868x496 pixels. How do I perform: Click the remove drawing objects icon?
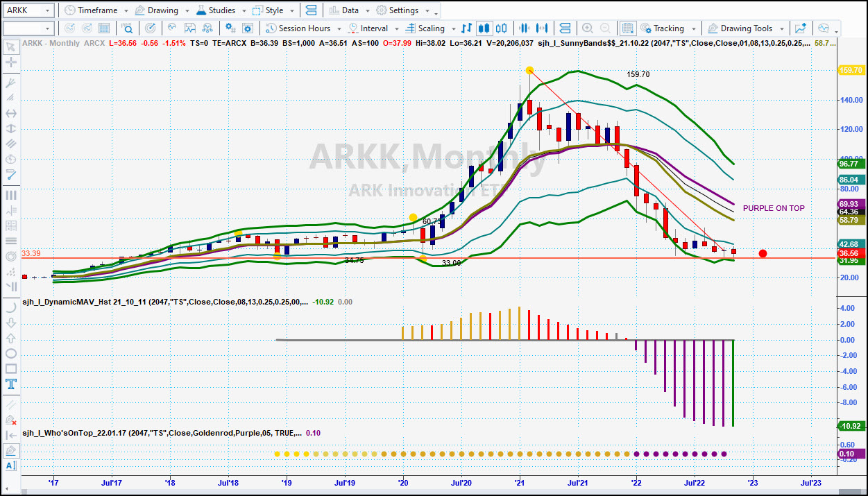(11, 420)
